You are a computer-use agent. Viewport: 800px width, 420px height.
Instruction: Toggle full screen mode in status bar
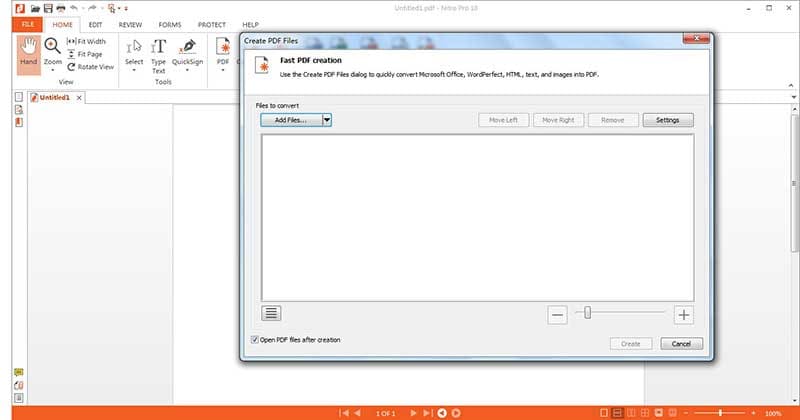[659, 413]
